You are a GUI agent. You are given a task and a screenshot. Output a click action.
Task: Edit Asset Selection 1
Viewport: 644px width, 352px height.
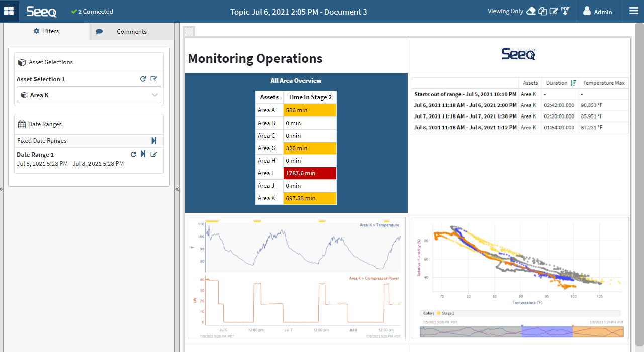click(154, 79)
